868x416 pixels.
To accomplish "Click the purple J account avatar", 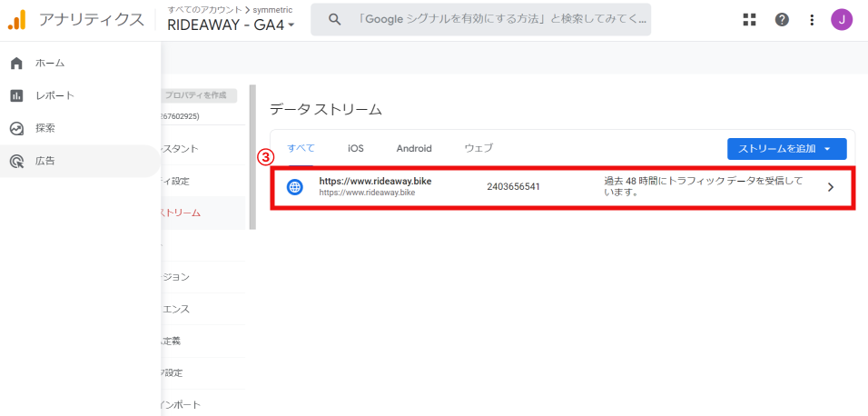I will click(x=842, y=20).
